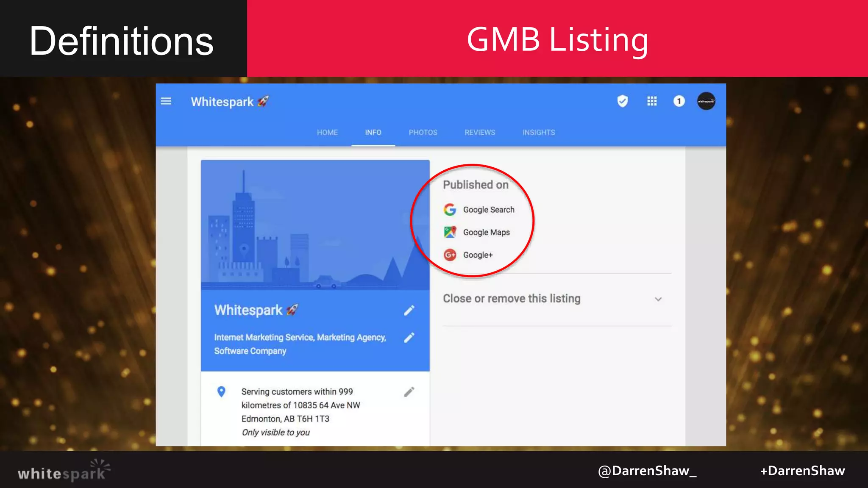Open the Google Search published link
Image resolution: width=868 pixels, height=488 pixels.
click(489, 210)
